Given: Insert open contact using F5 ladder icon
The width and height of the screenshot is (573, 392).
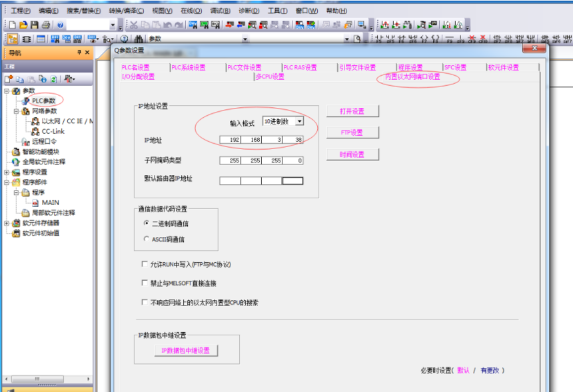Looking at the screenshot, I should click(378, 39).
